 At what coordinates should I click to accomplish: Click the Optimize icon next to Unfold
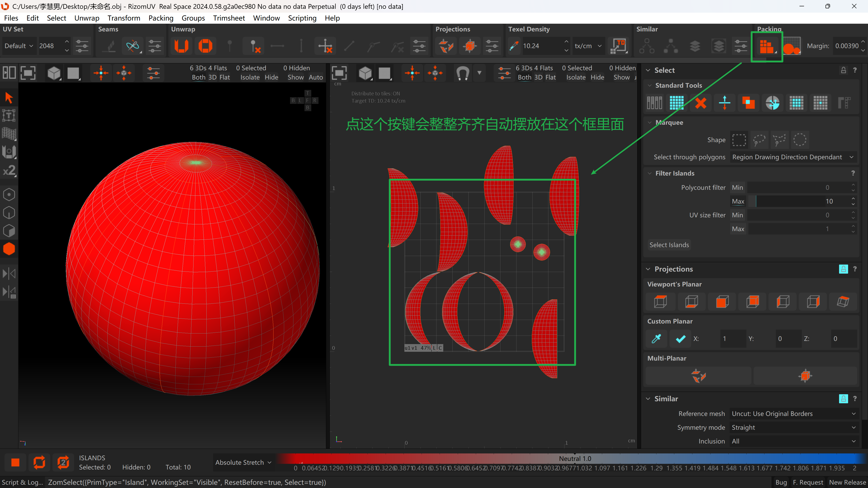tap(205, 46)
